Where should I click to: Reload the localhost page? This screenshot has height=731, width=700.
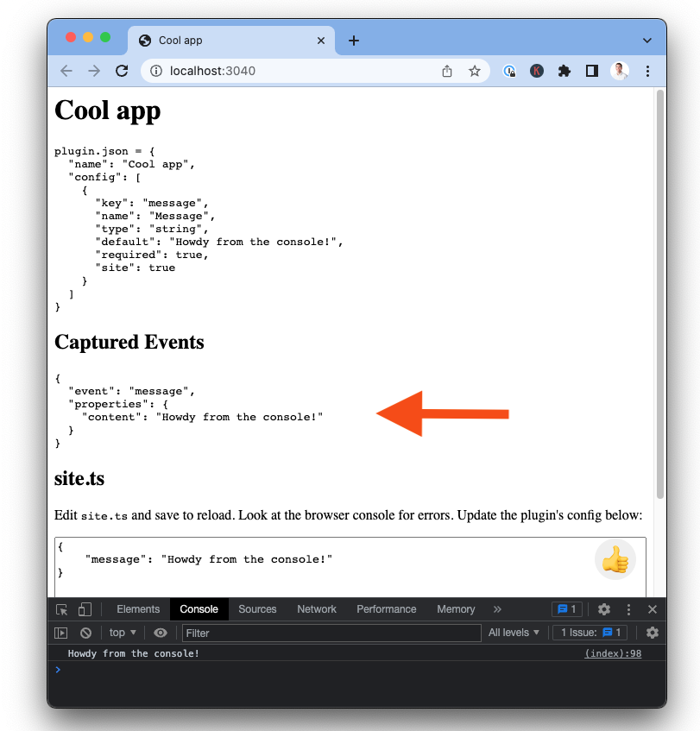[x=122, y=71]
